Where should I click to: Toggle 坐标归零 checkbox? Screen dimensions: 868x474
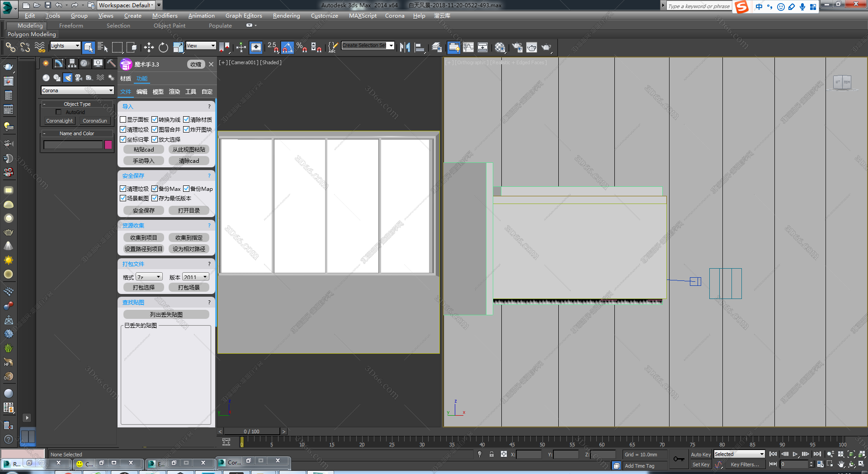[x=123, y=139]
